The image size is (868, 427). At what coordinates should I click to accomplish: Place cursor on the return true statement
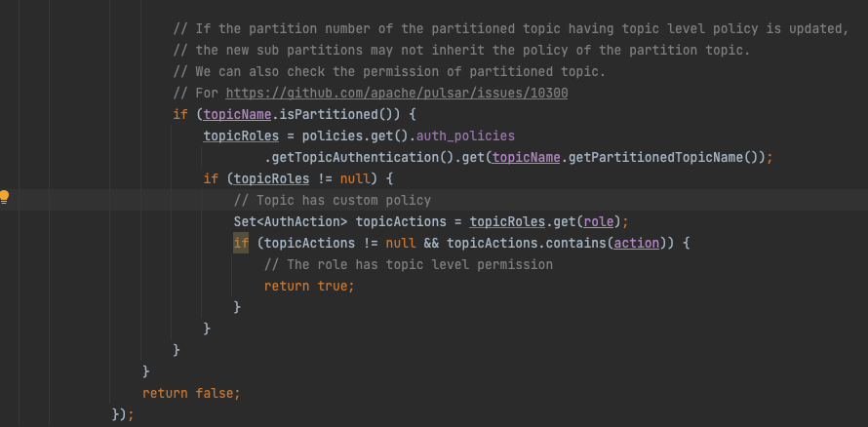(x=309, y=286)
